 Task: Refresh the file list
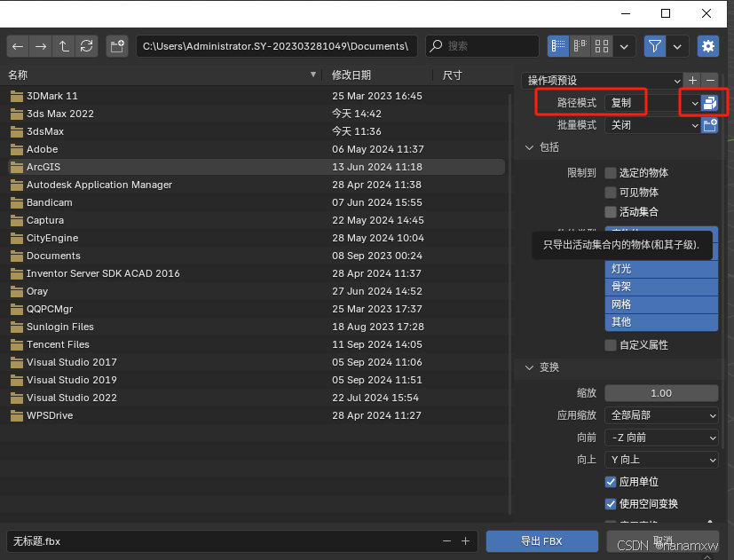(x=87, y=46)
